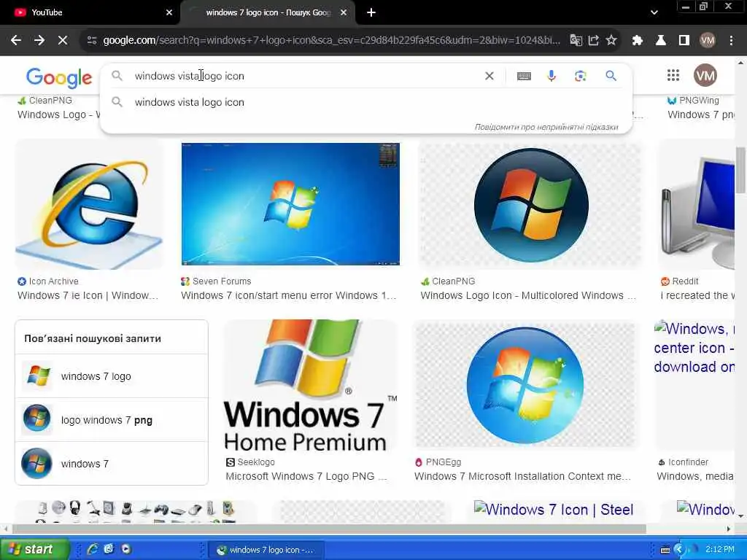Open the Extensions puzzle icon

coord(638,41)
